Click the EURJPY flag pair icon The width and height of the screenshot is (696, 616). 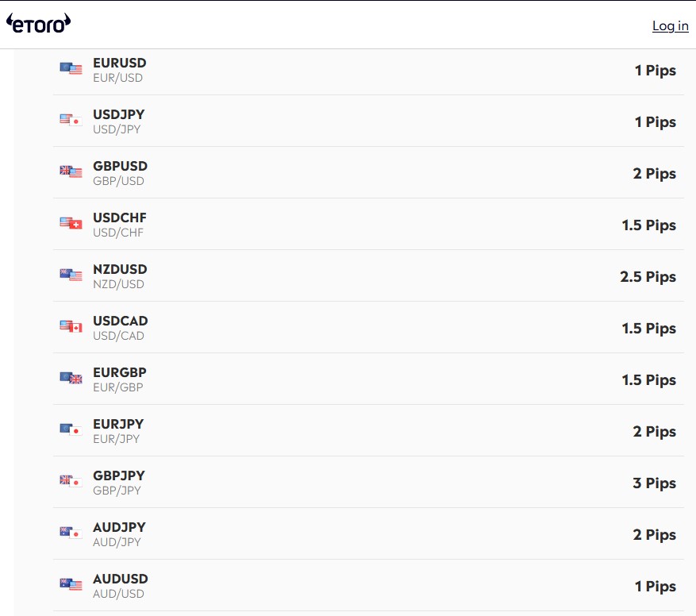71,429
